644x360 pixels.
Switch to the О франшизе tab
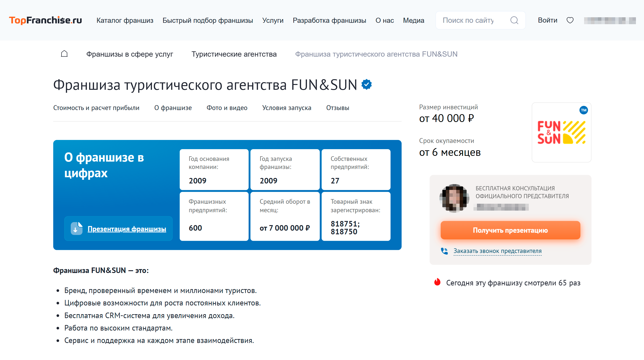173,108
